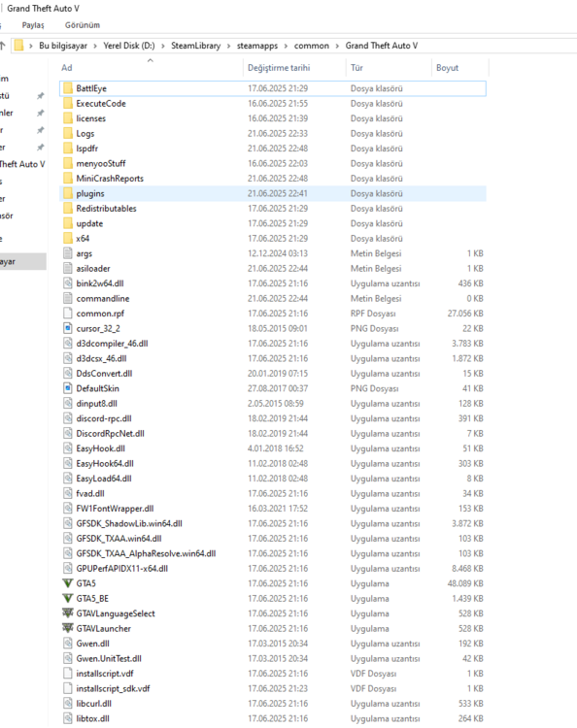Screen dimensions: 577x728
Task: Select the installscript.vdf file icon
Action: click(68, 674)
